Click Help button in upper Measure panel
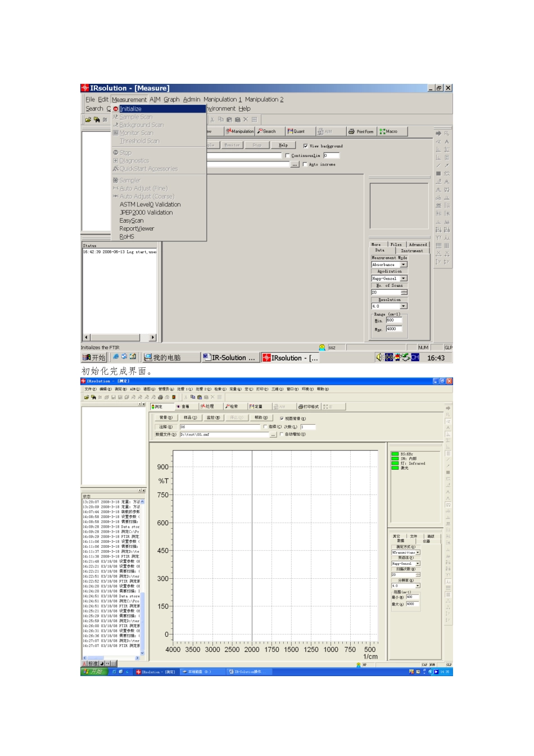Image resolution: width=534 pixels, height=756 pixels. pyautogui.click(x=283, y=145)
